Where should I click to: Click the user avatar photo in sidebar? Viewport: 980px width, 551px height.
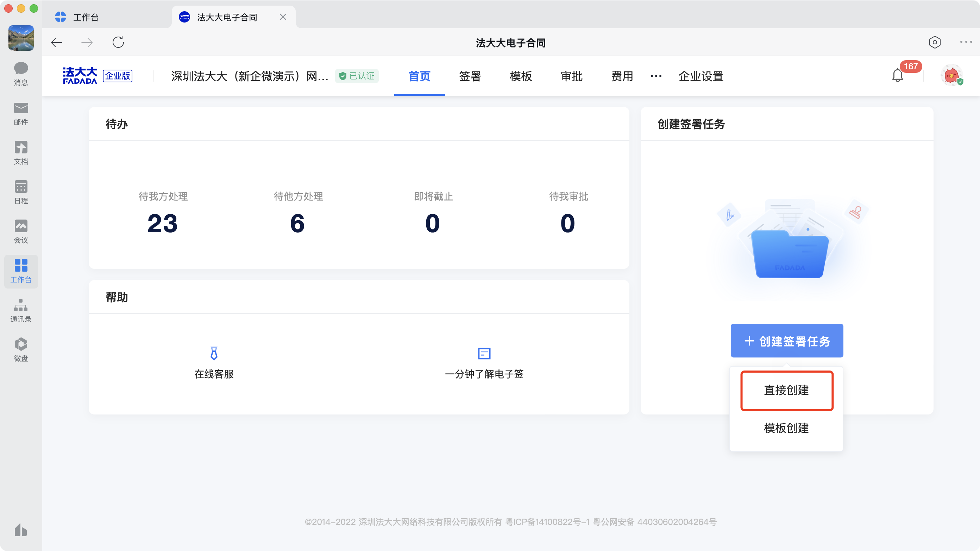pyautogui.click(x=21, y=38)
